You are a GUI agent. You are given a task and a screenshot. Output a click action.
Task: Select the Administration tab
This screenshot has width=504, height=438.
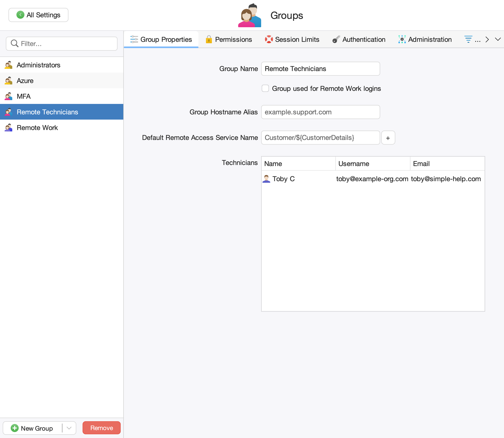[x=425, y=39]
